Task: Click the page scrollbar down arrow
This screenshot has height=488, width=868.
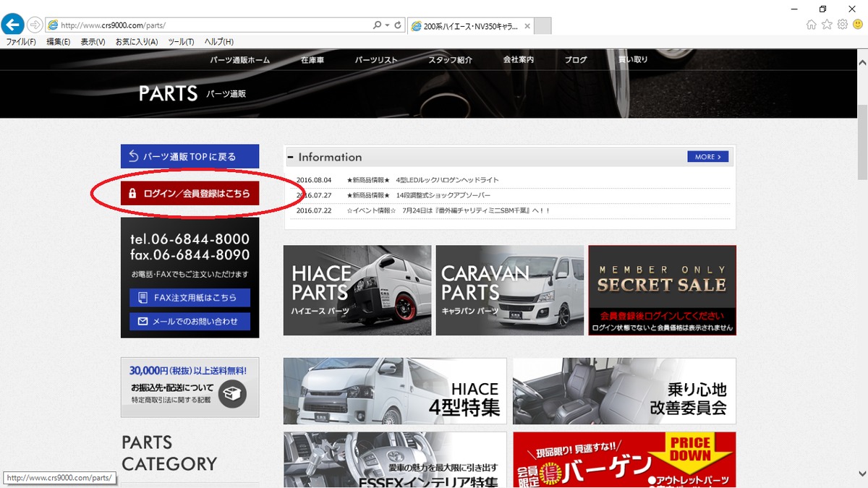Action: pos(861,474)
